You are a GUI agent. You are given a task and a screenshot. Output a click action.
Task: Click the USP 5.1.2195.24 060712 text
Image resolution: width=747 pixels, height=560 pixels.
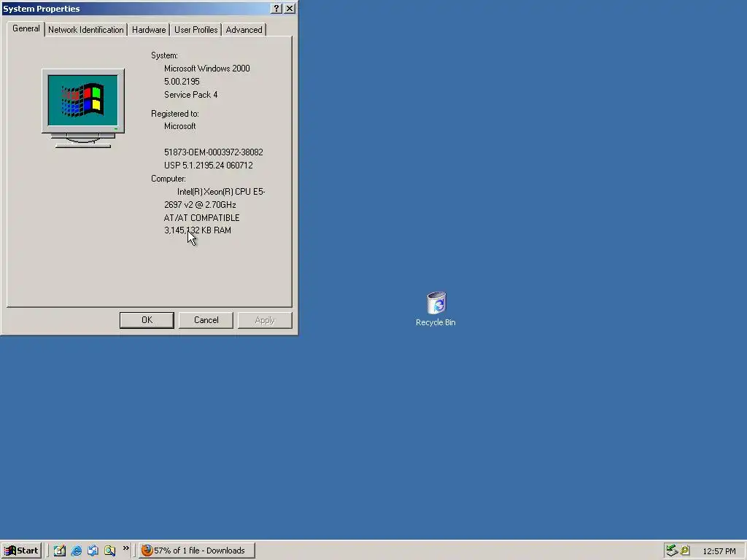pyautogui.click(x=208, y=166)
